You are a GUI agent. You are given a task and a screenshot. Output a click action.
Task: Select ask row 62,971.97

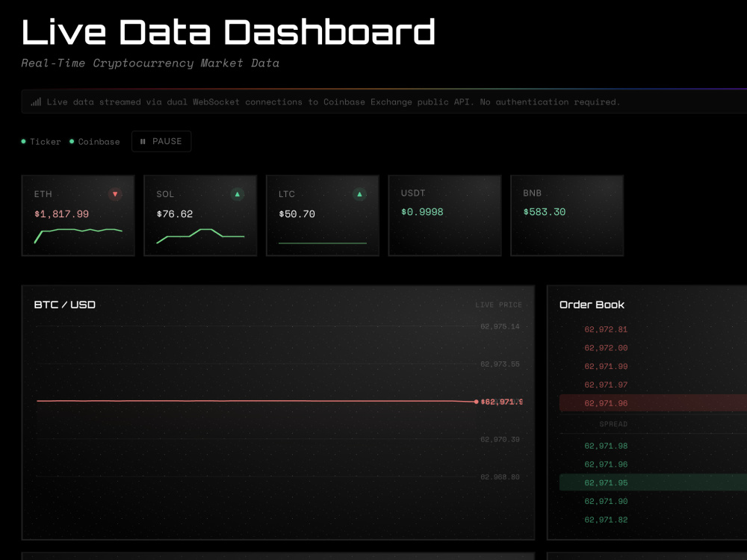click(x=653, y=385)
